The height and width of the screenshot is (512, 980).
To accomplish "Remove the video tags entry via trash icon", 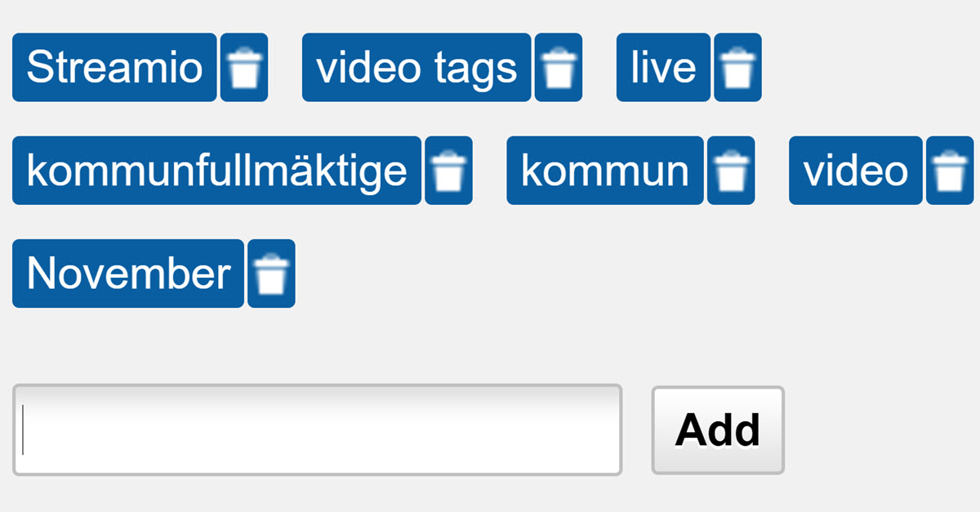I will pyautogui.click(x=559, y=68).
